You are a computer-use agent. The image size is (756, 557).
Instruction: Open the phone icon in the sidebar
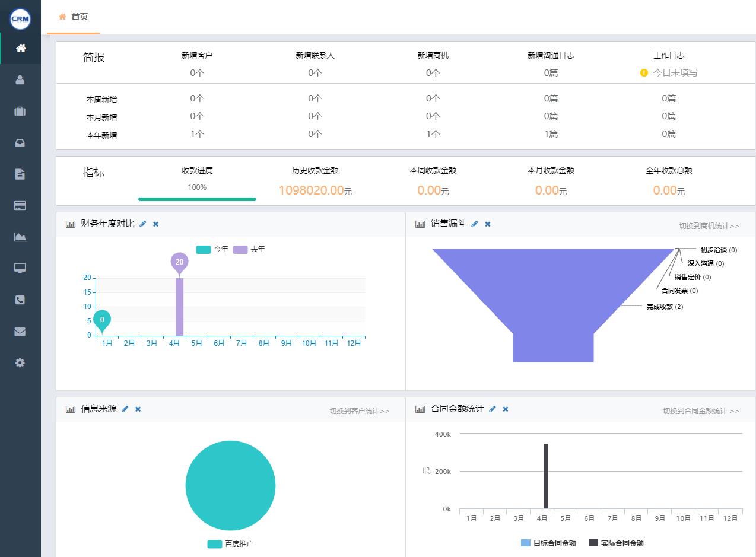[20, 300]
